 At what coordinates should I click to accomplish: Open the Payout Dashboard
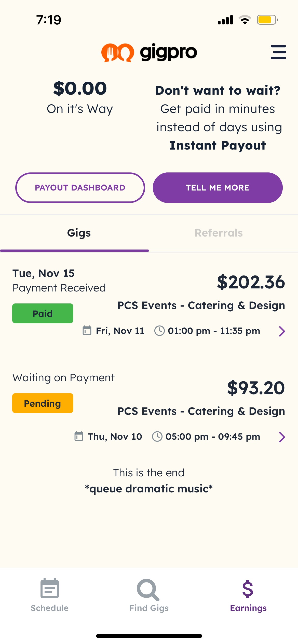pos(80,188)
